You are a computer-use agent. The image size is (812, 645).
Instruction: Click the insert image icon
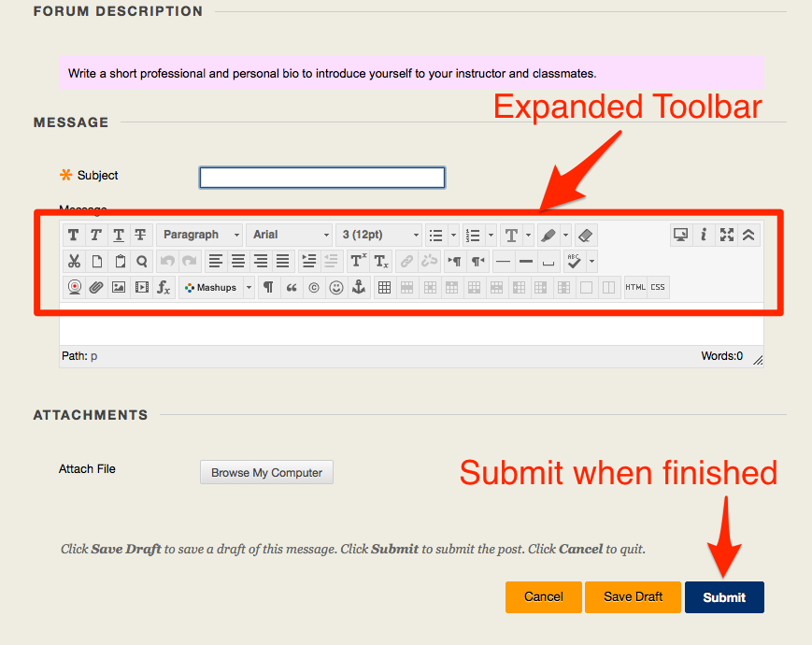pyautogui.click(x=119, y=288)
